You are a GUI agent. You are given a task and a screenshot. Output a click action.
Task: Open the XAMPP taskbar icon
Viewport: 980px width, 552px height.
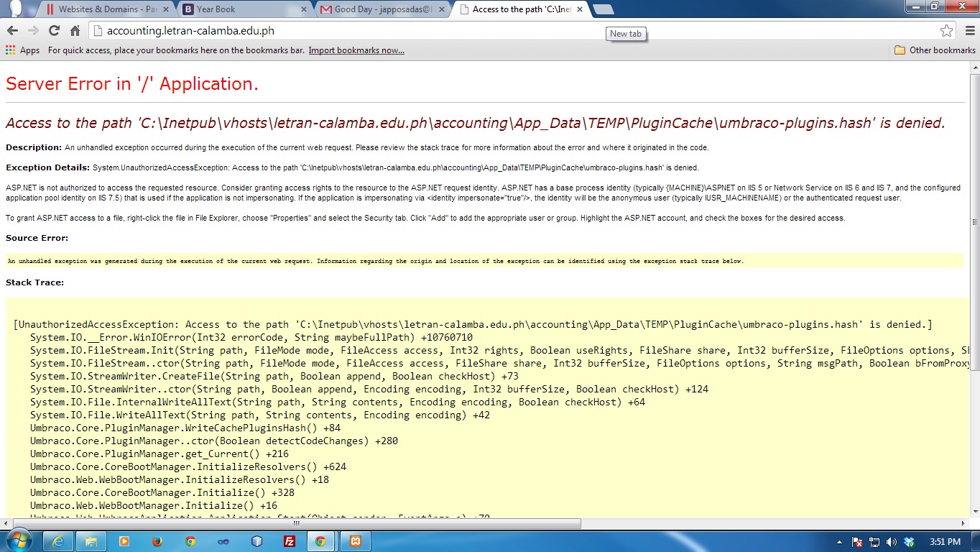coord(356,541)
